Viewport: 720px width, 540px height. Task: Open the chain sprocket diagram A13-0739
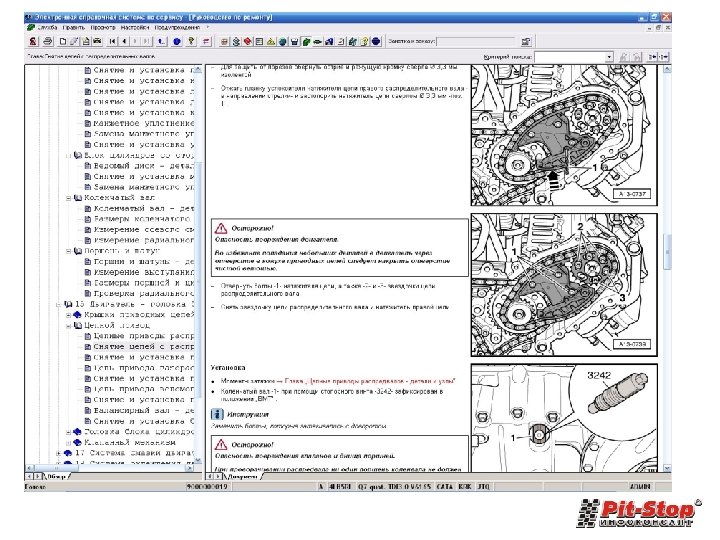564,285
